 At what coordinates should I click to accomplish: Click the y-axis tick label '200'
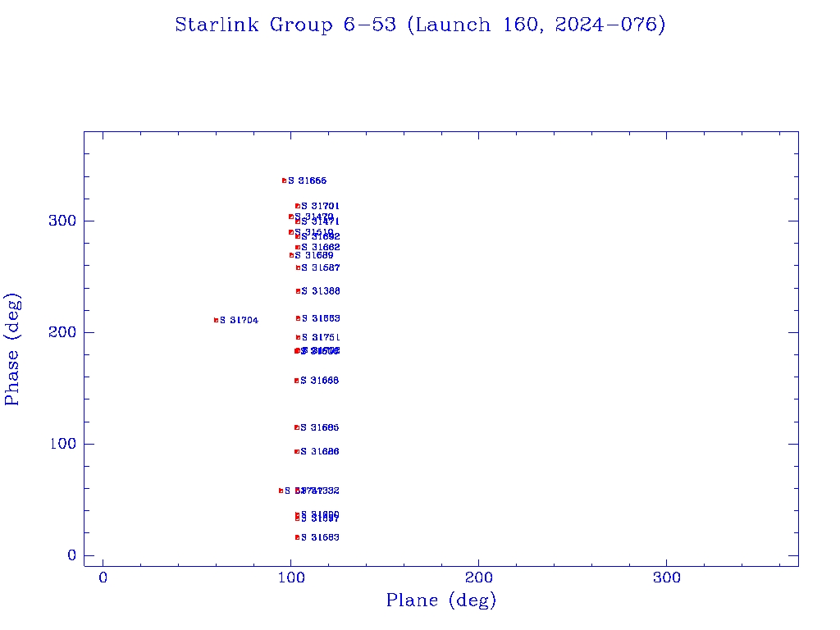pyautogui.click(x=62, y=332)
